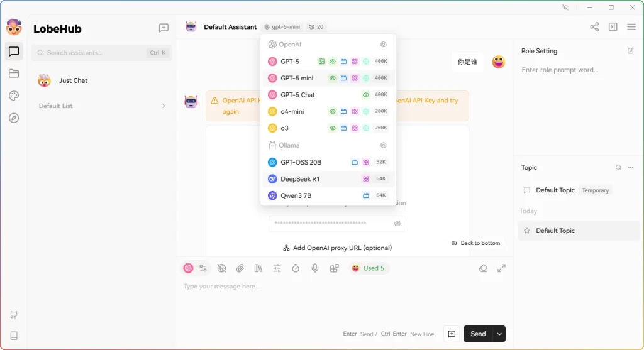Expand the input box to fullscreen
644x350 pixels.
[501, 268]
